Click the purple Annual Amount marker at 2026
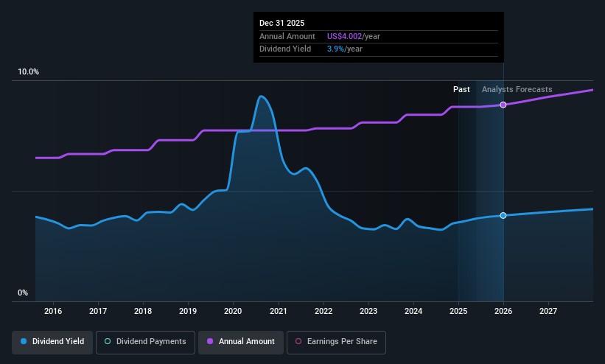 pyautogui.click(x=503, y=105)
